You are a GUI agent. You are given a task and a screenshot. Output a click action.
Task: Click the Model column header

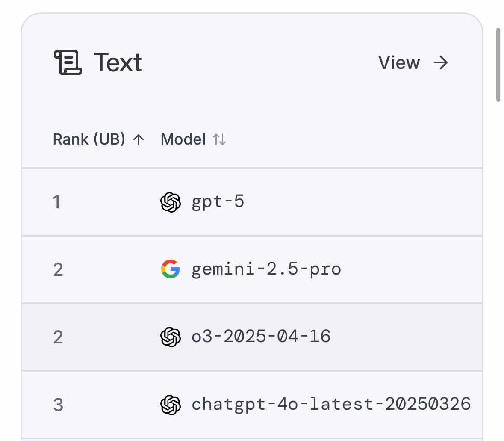183,139
